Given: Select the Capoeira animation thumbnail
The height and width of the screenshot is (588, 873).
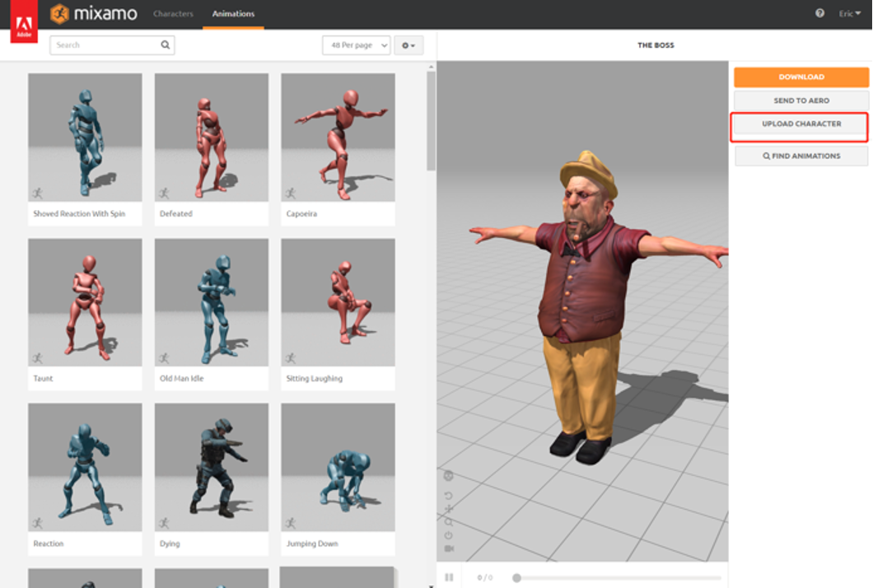Looking at the screenshot, I should point(338,137).
